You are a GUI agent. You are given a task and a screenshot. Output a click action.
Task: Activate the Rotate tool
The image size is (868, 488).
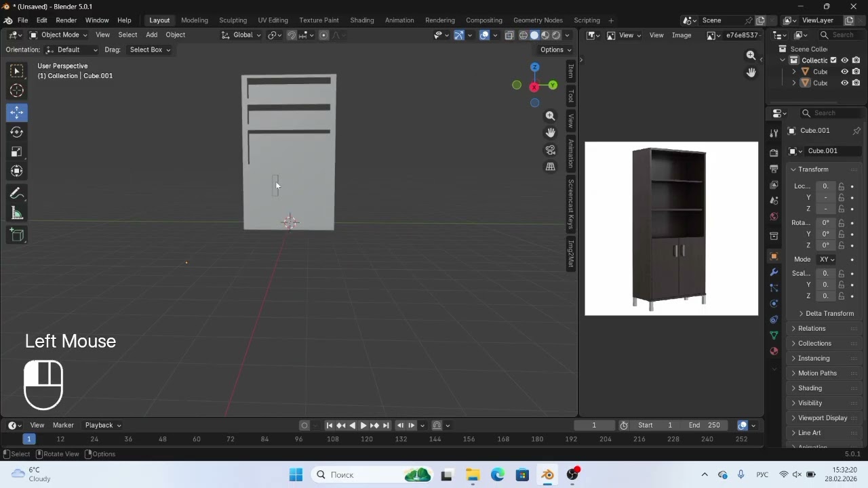point(17,132)
